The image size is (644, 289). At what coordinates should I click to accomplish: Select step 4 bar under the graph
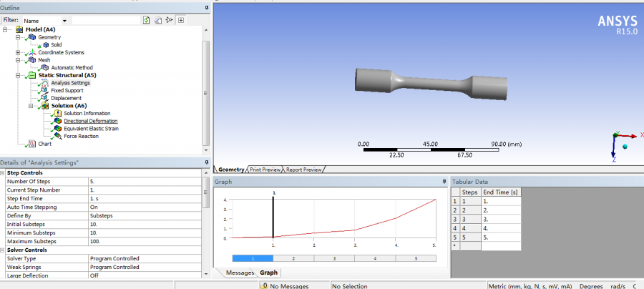[375, 258]
